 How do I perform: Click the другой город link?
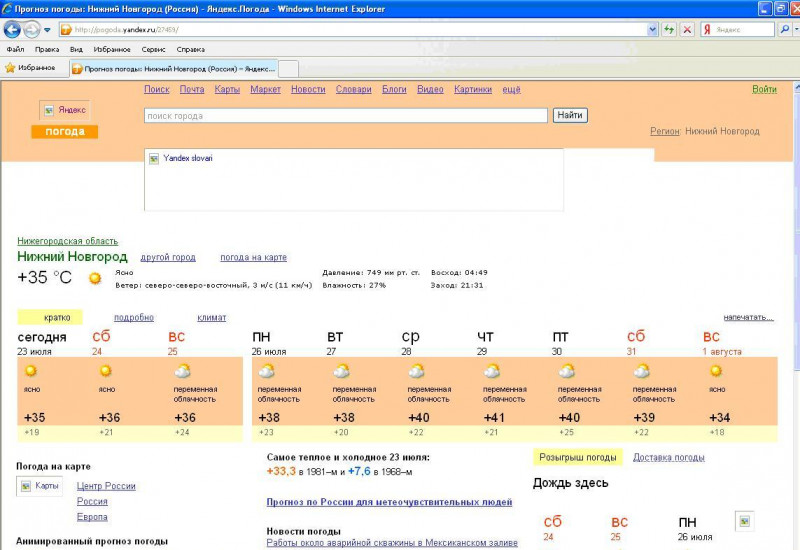point(168,257)
